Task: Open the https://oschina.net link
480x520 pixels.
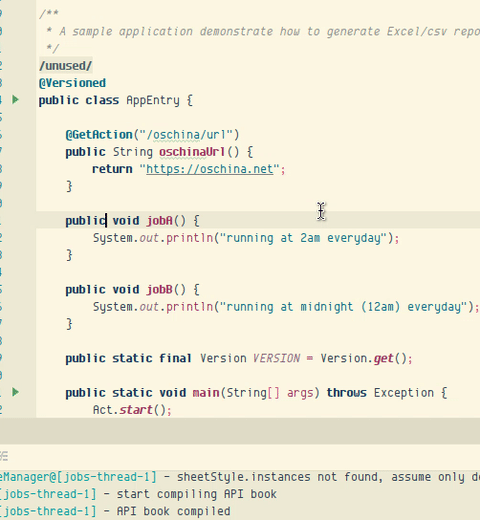Action: point(209,169)
